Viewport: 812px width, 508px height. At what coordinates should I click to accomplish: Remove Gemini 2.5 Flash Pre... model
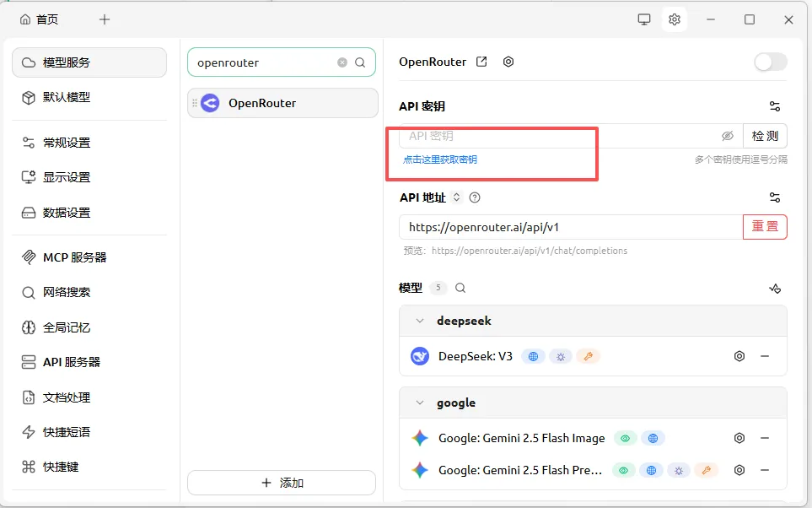pyautogui.click(x=765, y=470)
